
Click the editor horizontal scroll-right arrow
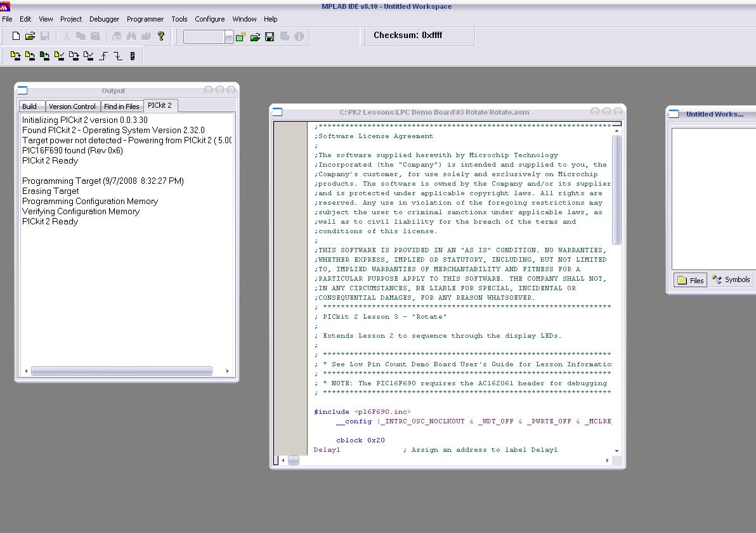click(x=607, y=461)
